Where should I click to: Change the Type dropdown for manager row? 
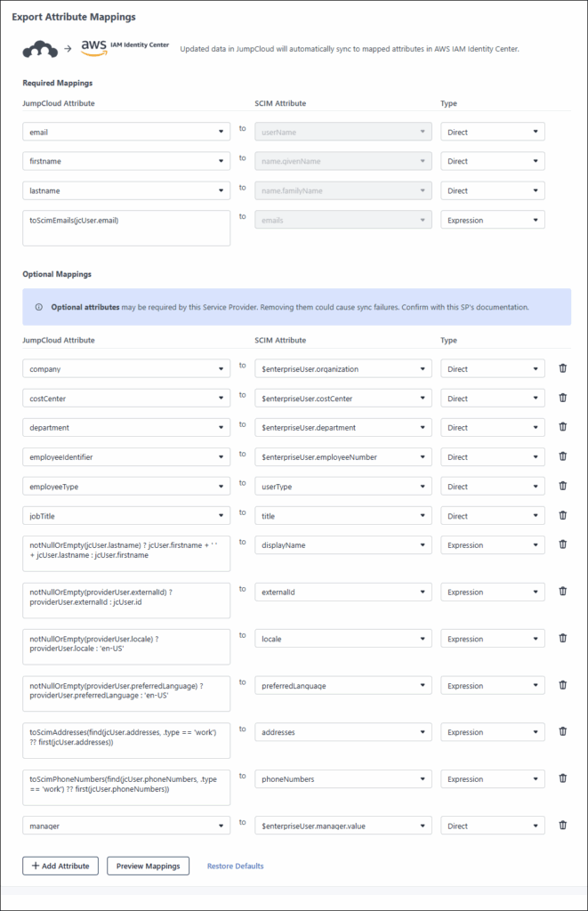(x=493, y=826)
